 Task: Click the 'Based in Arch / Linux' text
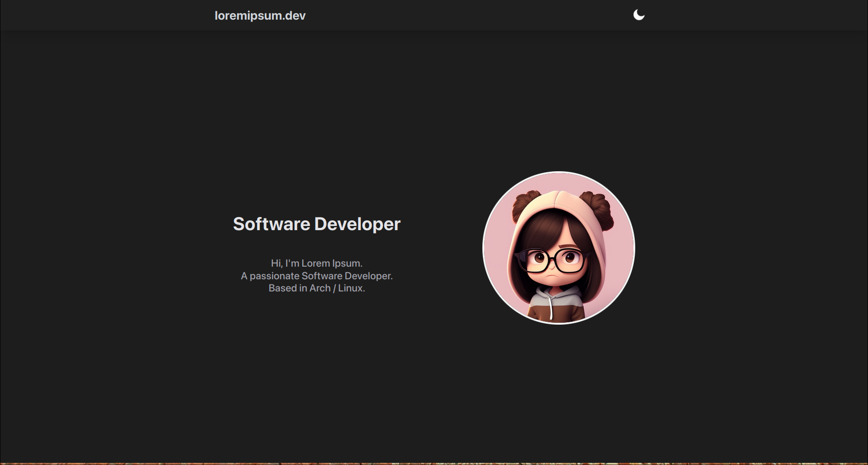[316, 288]
